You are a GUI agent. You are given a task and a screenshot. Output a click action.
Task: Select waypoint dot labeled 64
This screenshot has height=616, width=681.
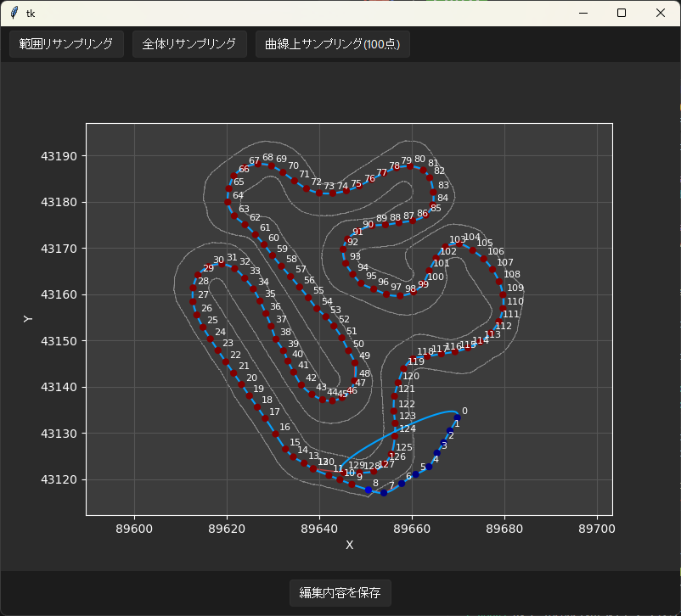pos(228,202)
